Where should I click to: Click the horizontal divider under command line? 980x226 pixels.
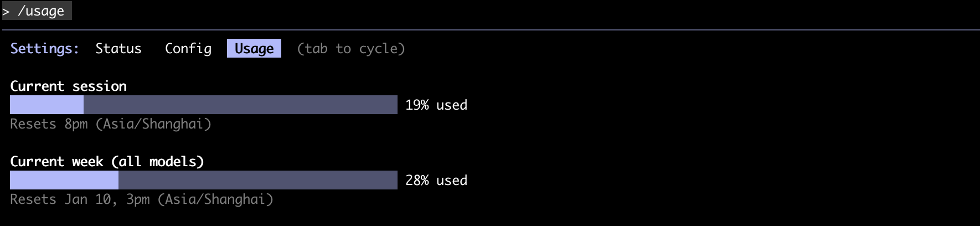point(491,29)
